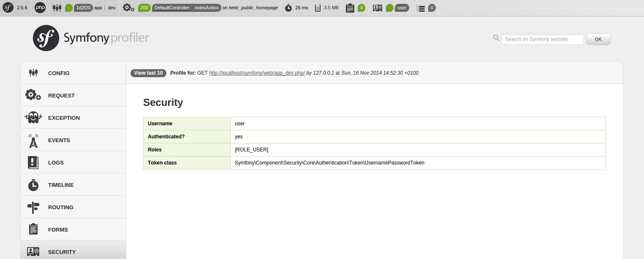Open the REQUEST panel
The image size is (644, 259).
point(73,95)
